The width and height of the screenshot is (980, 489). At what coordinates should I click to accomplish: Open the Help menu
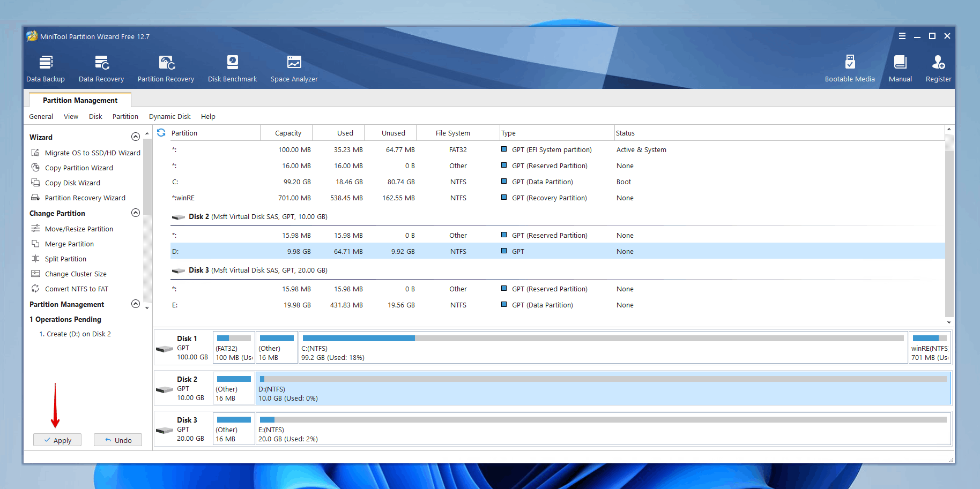208,116
